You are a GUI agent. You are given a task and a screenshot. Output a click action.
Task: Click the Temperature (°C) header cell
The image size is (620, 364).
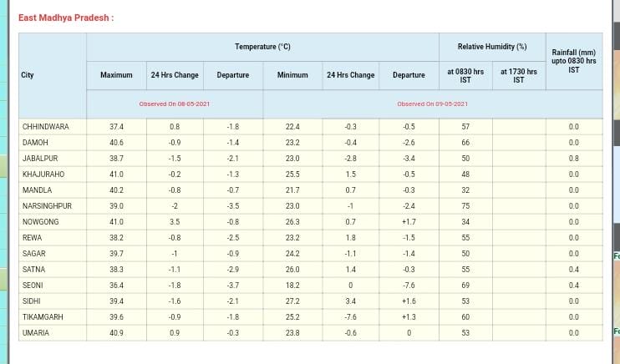click(262, 47)
